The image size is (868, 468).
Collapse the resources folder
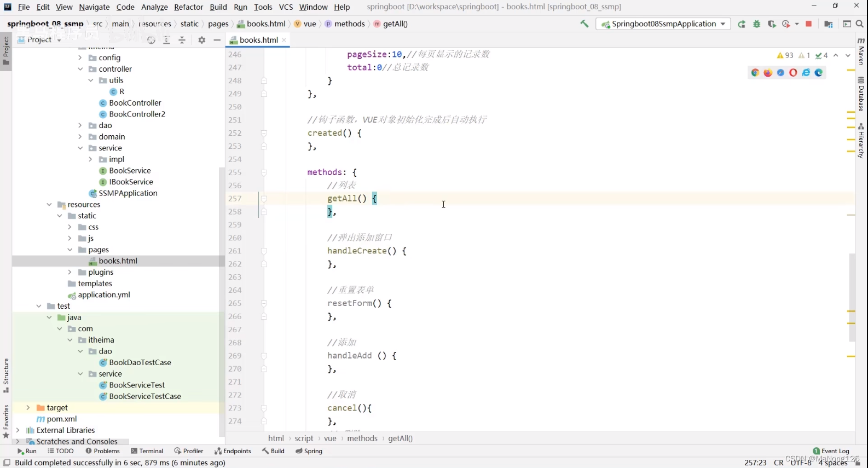click(x=49, y=205)
